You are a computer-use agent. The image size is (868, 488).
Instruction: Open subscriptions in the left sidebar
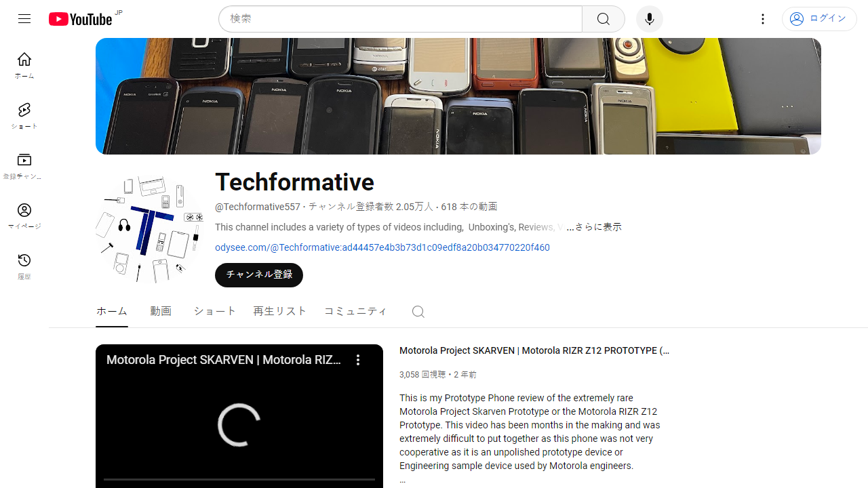point(24,166)
